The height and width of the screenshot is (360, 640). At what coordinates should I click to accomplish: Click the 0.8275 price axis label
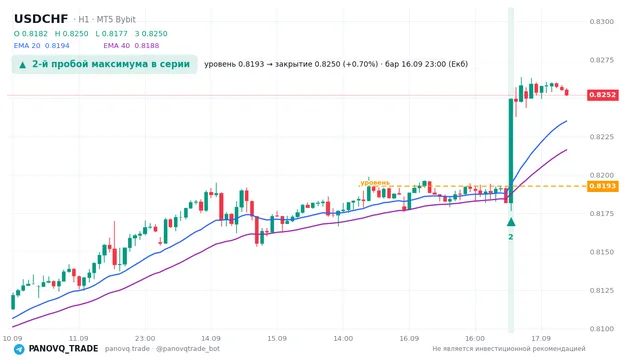click(602, 60)
